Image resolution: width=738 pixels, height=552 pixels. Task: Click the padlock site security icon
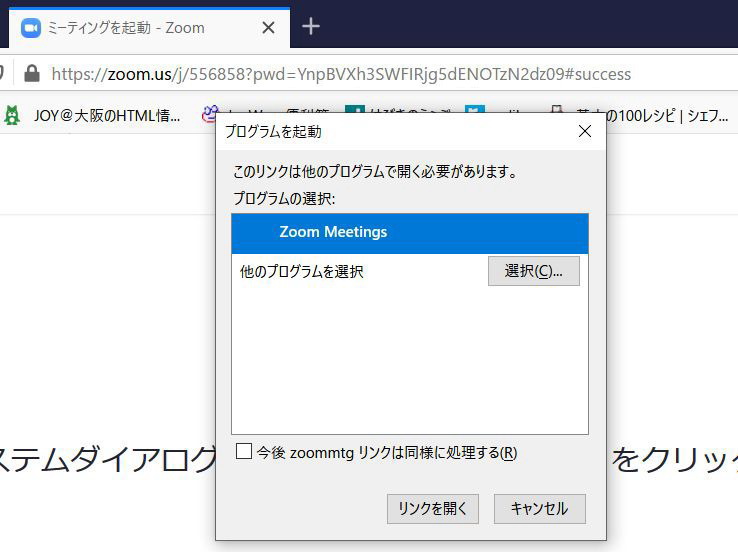point(32,74)
